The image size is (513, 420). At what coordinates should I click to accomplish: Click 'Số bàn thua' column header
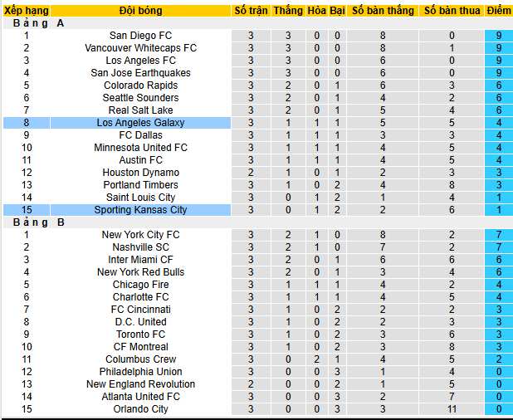coord(452,11)
